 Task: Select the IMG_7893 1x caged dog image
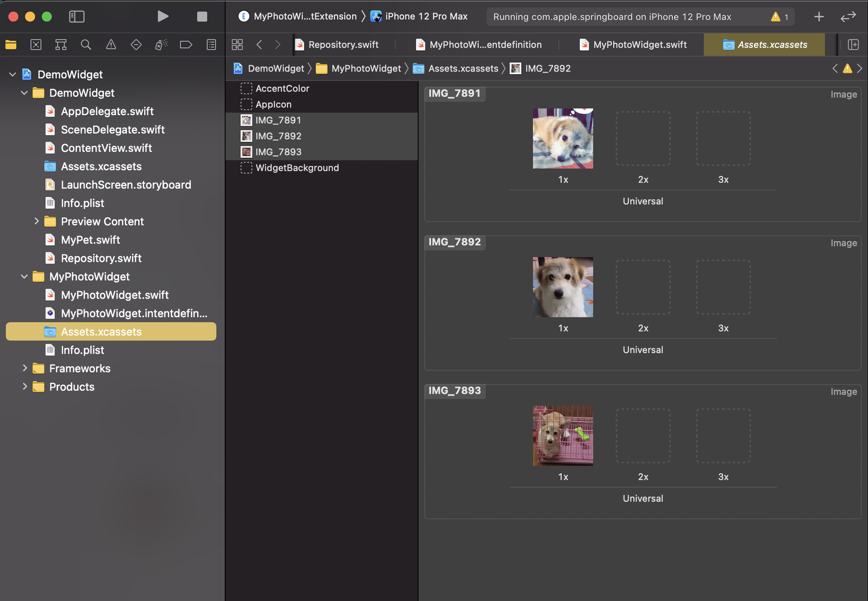(x=563, y=436)
